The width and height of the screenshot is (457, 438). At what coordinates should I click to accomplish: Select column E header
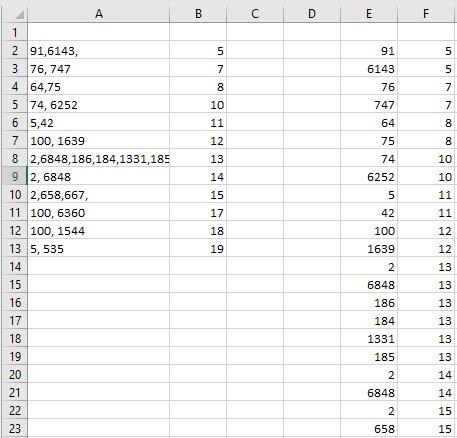(369, 14)
